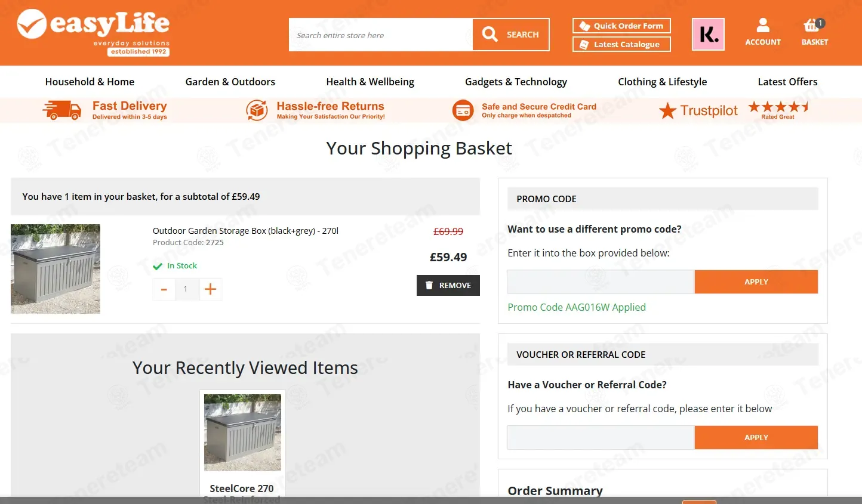Focus the voucher or referral code field
Image resolution: width=862 pixels, height=504 pixels.
(x=601, y=438)
